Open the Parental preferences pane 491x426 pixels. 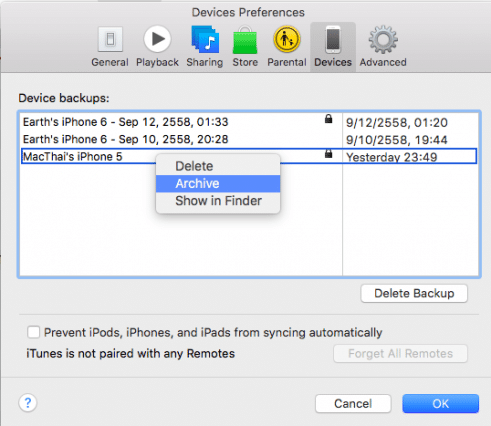point(287,47)
